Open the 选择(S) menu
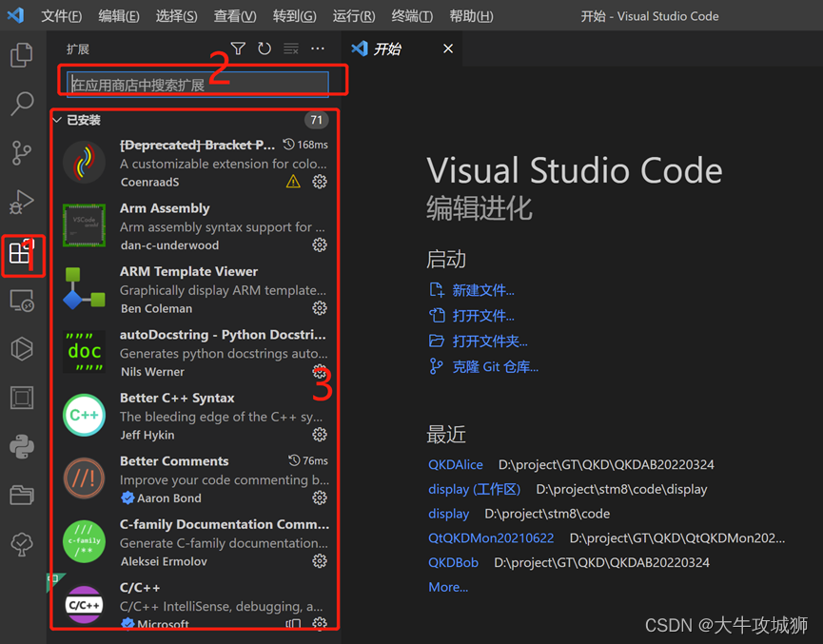 (x=176, y=16)
